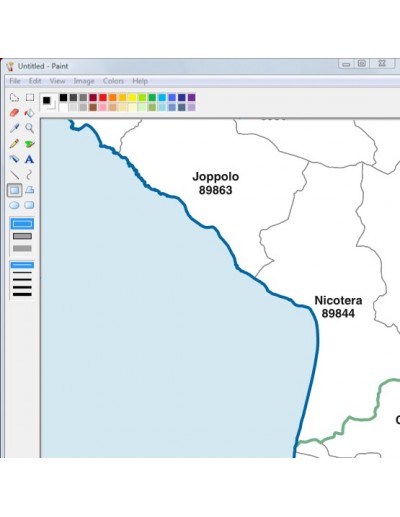Pick the white color swatch
This screenshot has width=400, height=517.
(63, 107)
